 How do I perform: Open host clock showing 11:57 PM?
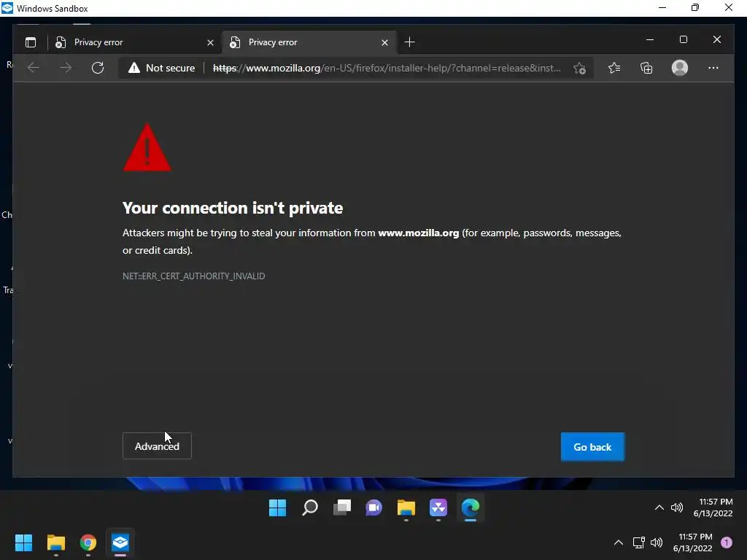(x=693, y=542)
